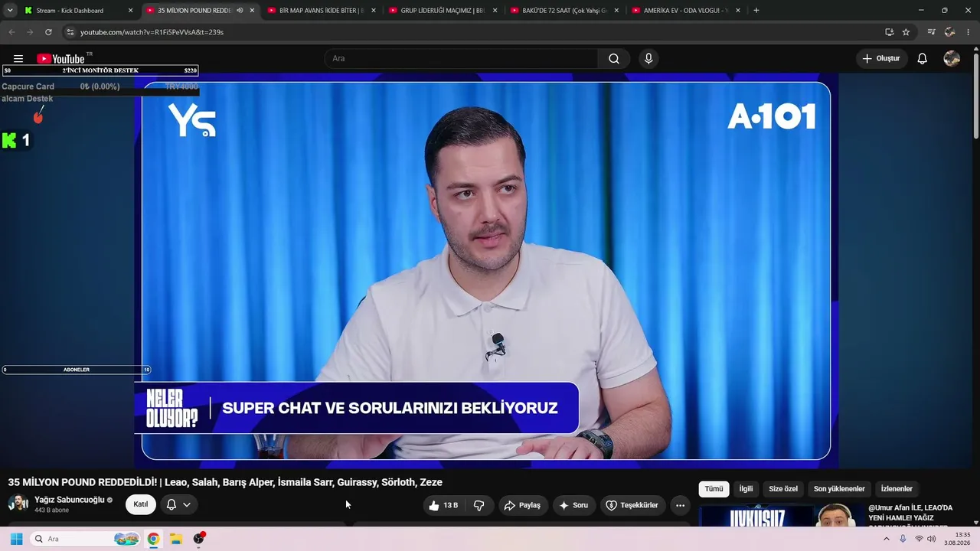Select the İzlenenler filter chip
The image size is (980, 551).
tap(897, 489)
